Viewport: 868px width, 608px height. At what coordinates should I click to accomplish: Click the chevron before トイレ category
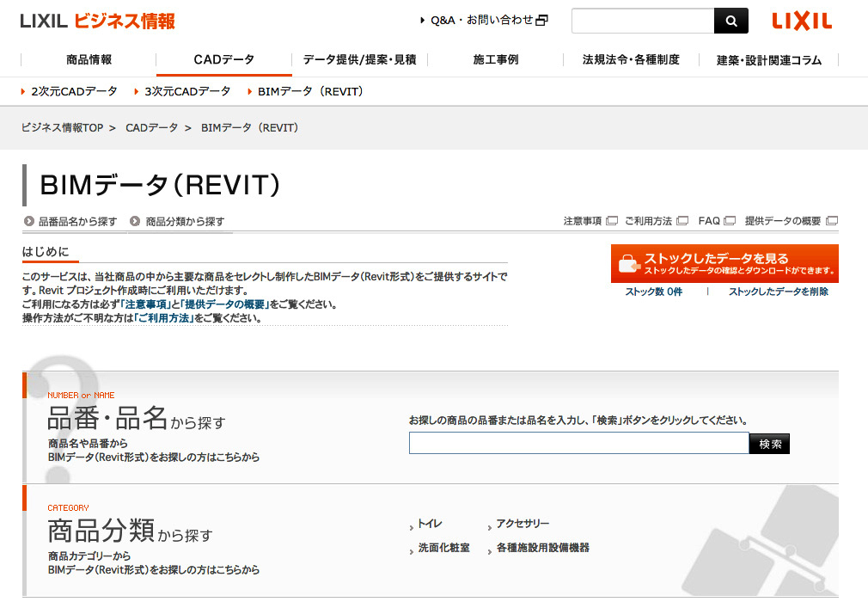click(x=412, y=528)
